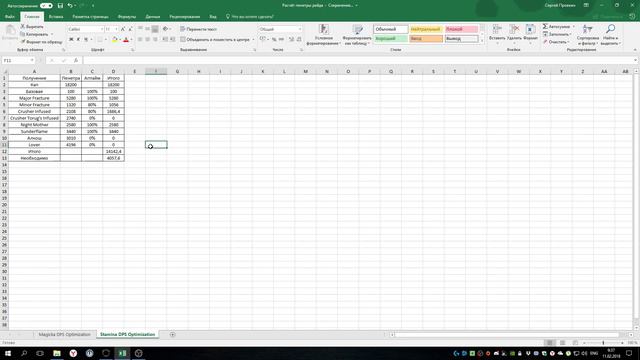Open the Разметка страницы ribbon tab
This screenshot has height=360, width=640.
pos(90,17)
